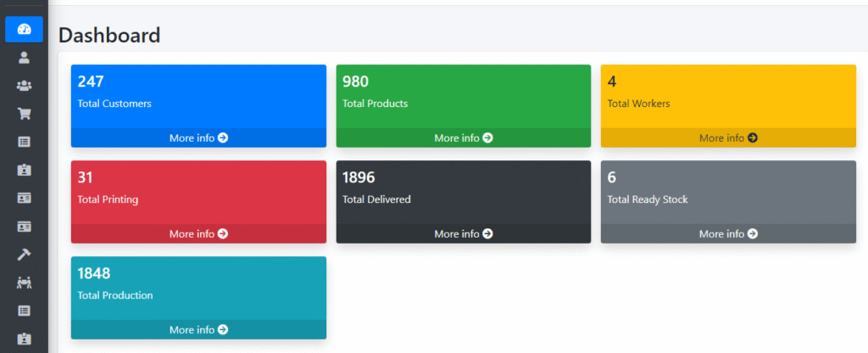Click the teal Total Production card label
Viewport: 868px width, 353px height.
pyautogui.click(x=115, y=295)
